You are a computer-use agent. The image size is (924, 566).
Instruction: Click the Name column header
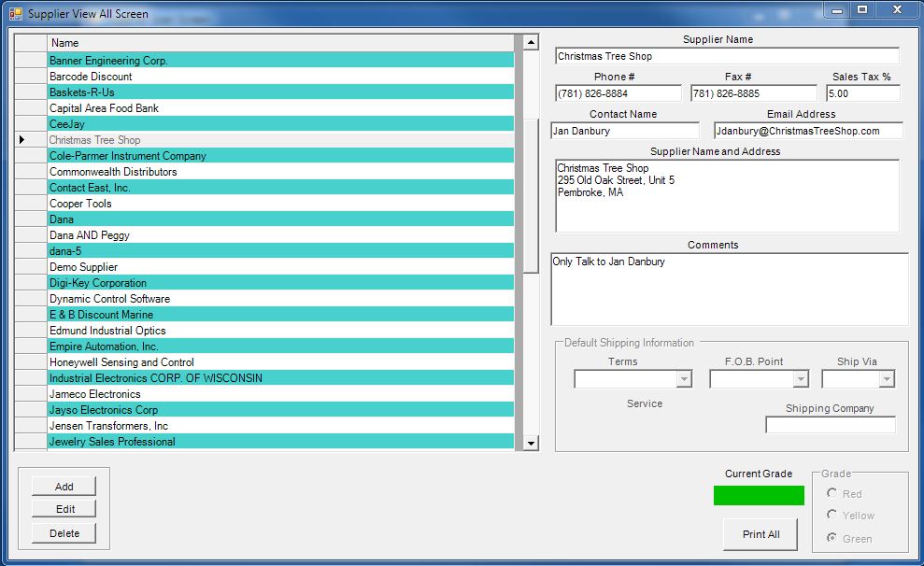coord(280,43)
